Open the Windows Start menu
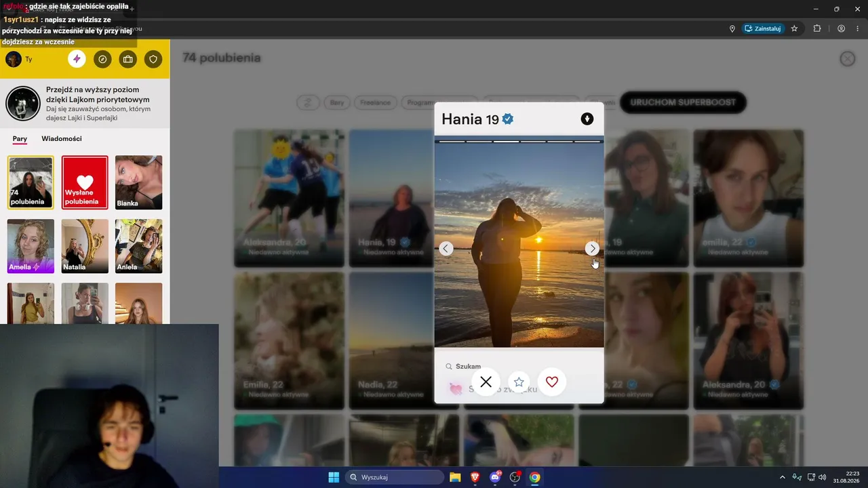Viewport: 868px width, 488px height. pos(334,477)
